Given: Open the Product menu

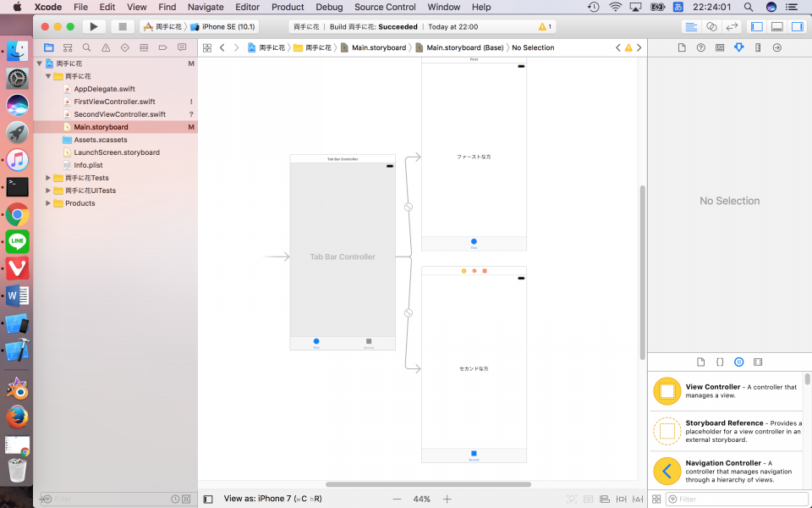Looking at the screenshot, I should (288, 7).
